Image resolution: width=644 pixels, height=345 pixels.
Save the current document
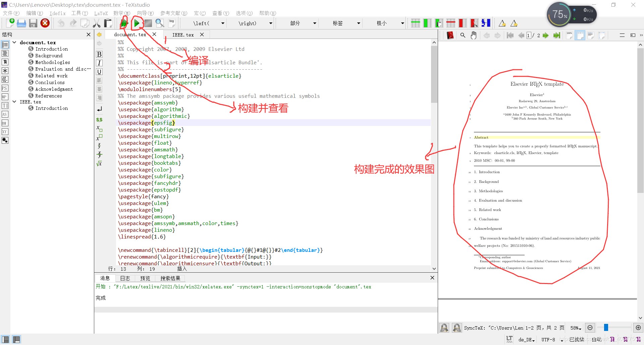pos(33,23)
